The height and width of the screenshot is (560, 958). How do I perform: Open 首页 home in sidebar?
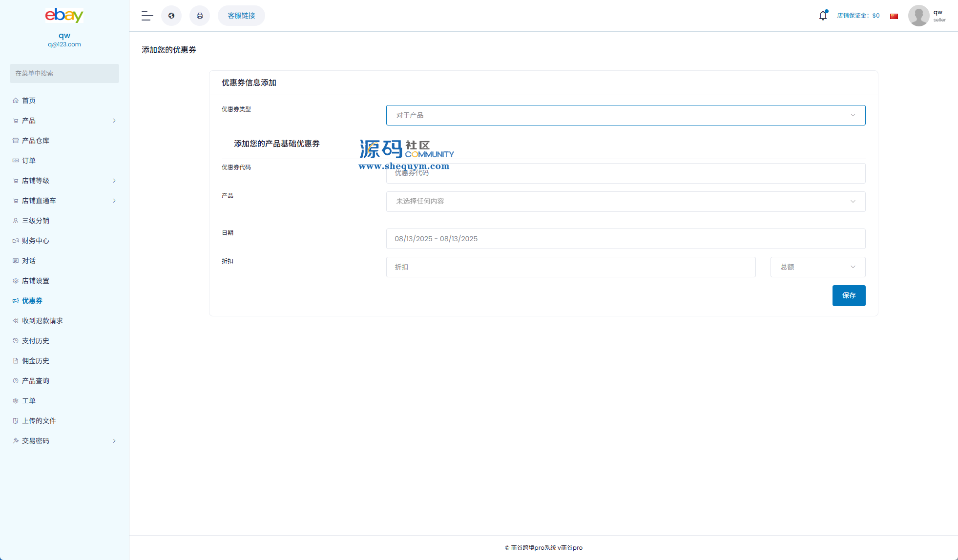pos(29,101)
